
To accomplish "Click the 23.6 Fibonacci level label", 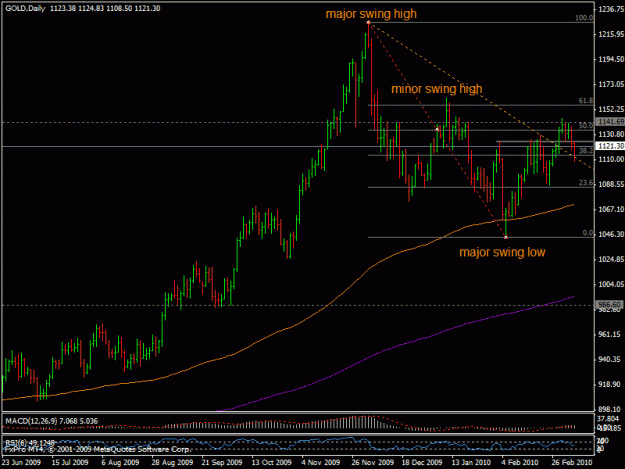I will coord(586,183).
